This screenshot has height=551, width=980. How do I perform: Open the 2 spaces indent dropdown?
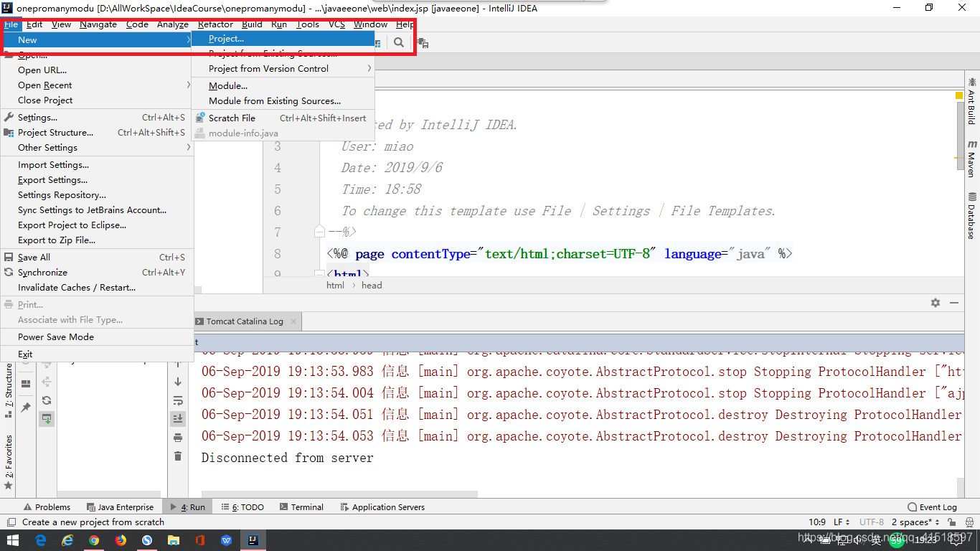click(915, 522)
